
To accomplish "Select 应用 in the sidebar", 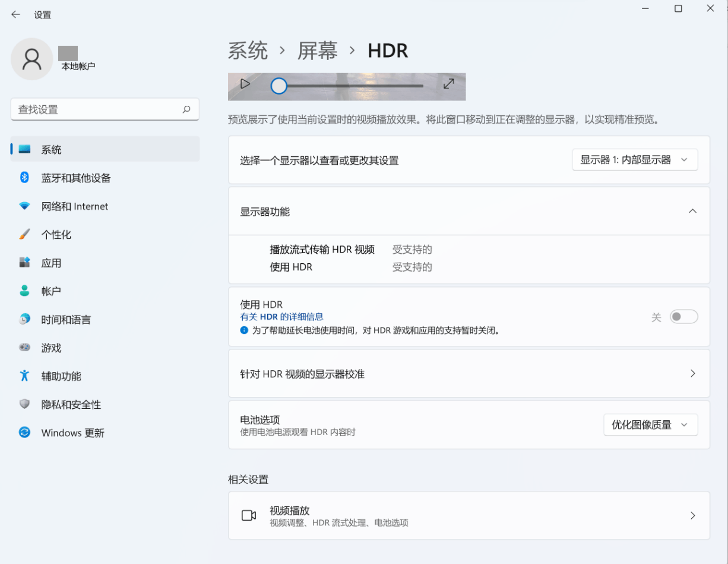I will tap(105, 263).
